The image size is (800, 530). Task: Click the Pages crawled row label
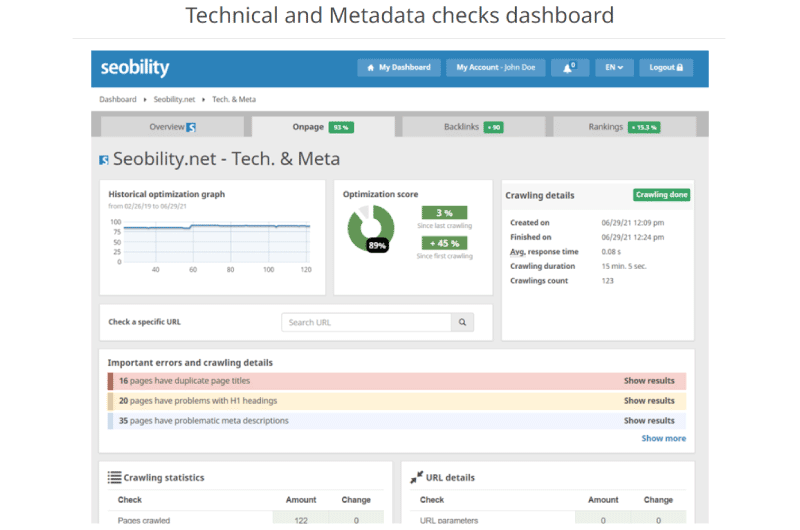pyautogui.click(x=144, y=520)
